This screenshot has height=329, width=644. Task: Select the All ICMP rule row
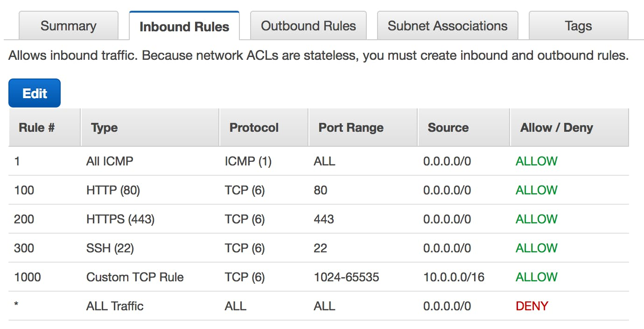[x=110, y=161]
